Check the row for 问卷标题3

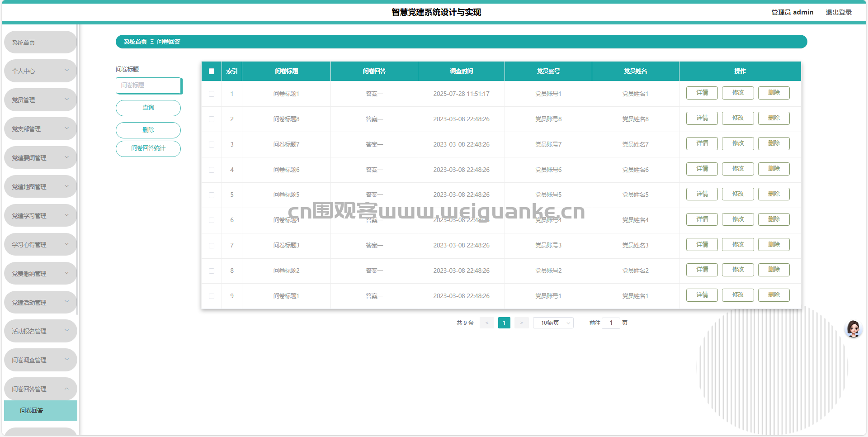click(212, 246)
